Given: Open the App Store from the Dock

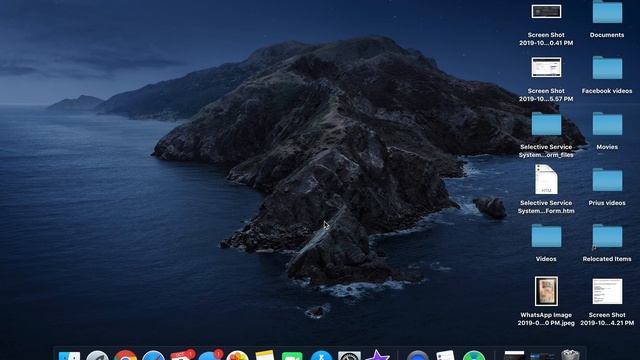Looking at the screenshot, I should click(321, 356).
